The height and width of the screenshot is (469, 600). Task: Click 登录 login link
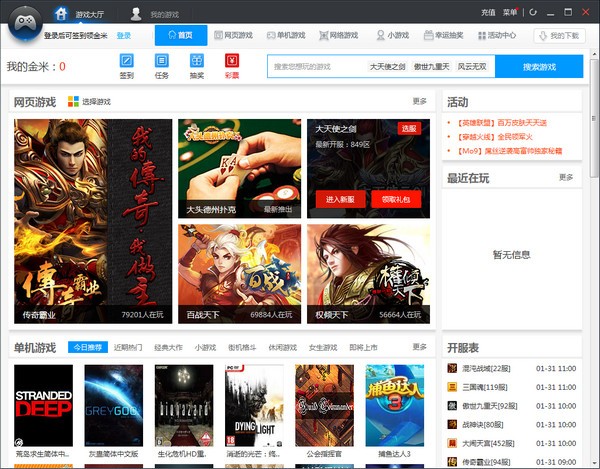(124, 36)
